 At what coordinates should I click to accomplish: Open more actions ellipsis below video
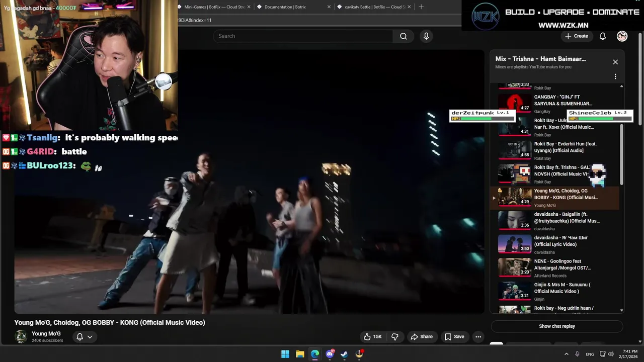coord(478,337)
